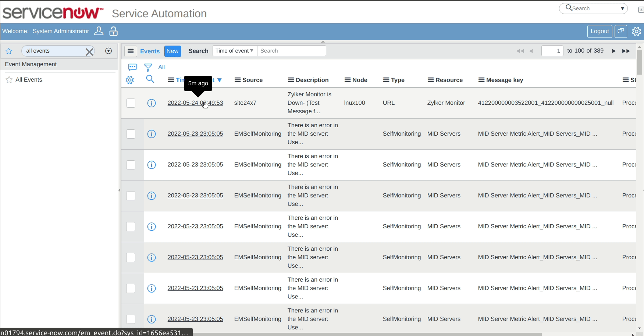The image size is (644, 336).
Task: Click the Logout button
Action: 599,31
